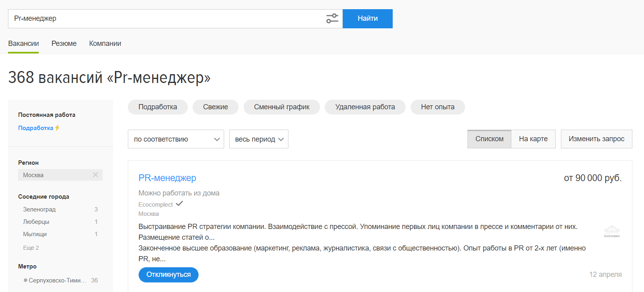
Task: Click verified checkmark next to Ecocomplect
Action: pyautogui.click(x=179, y=203)
